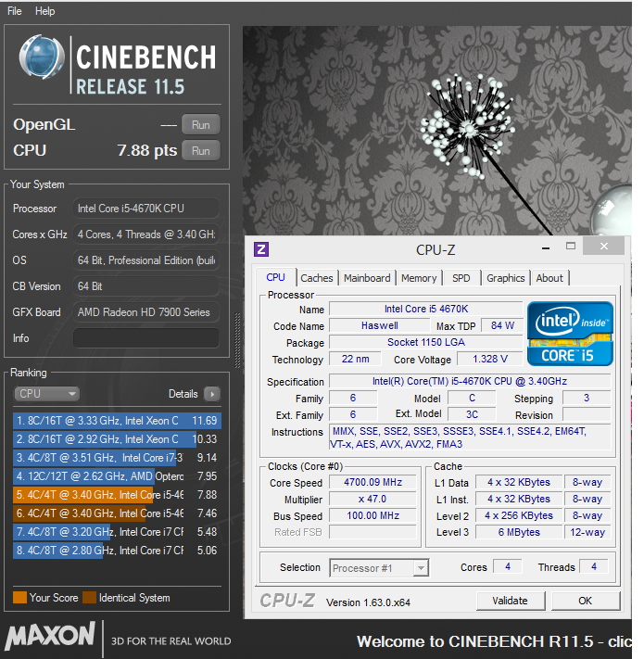The width and height of the screenshot is (644, 659).
Task: Click the rendered dandelion scene image
Action: click(x=436, y=131)
